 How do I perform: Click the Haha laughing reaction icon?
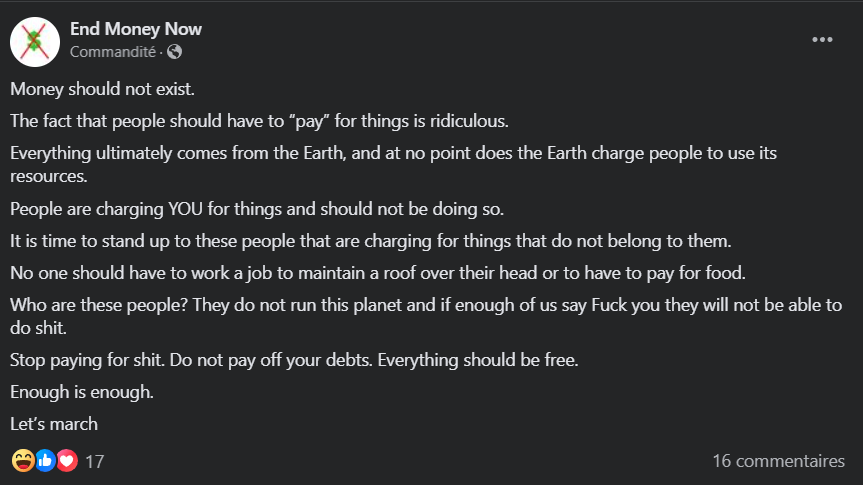point(23,461)
